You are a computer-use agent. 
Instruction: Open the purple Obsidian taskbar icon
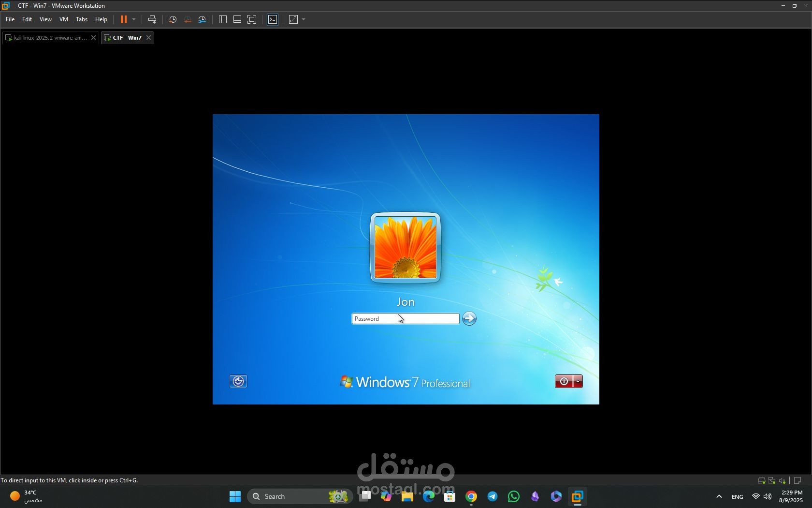[535, 496]
